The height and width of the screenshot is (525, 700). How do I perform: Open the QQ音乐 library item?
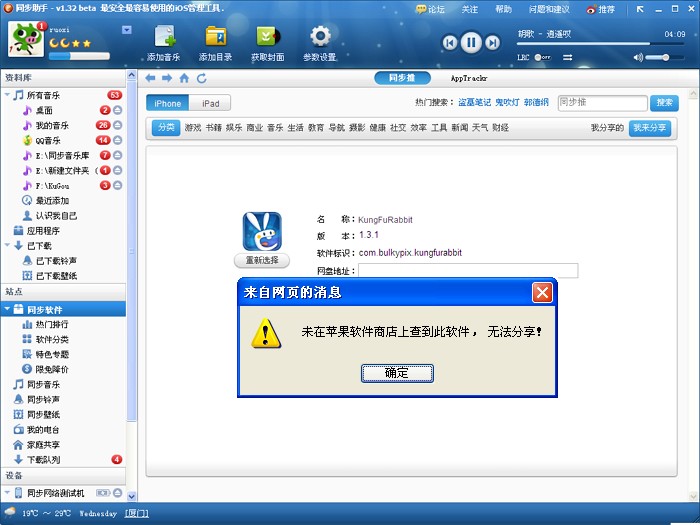[48, 141]
